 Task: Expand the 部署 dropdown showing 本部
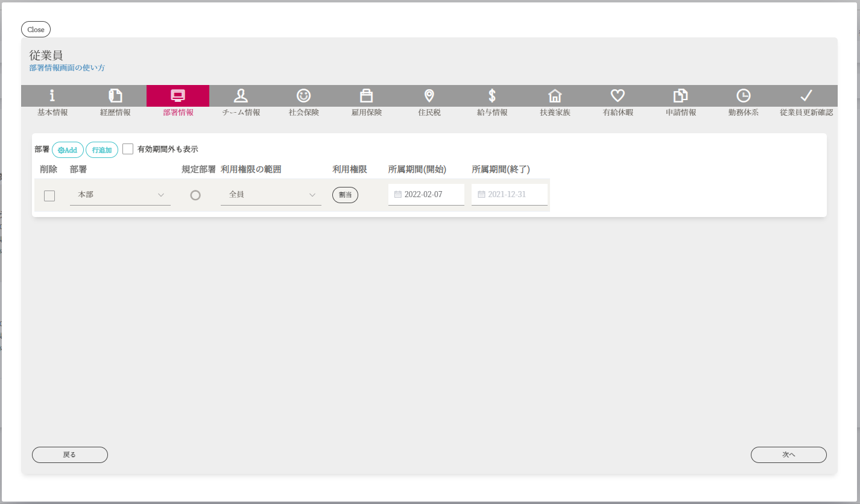(120, 195)
